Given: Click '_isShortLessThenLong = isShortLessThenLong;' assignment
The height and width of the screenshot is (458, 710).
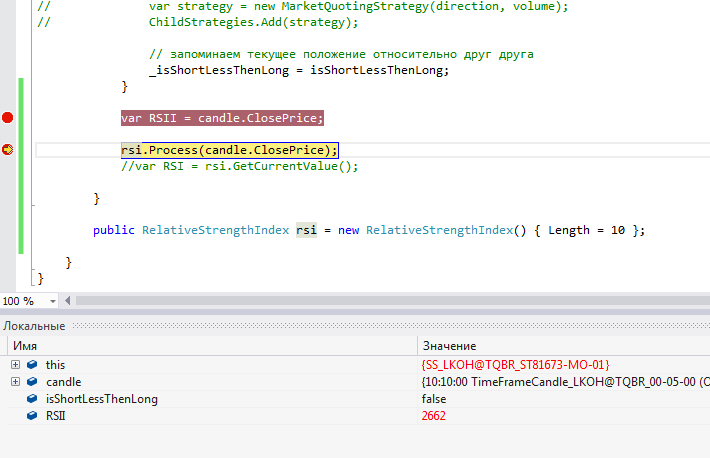Looking at the screenshot, I should 299,70.
